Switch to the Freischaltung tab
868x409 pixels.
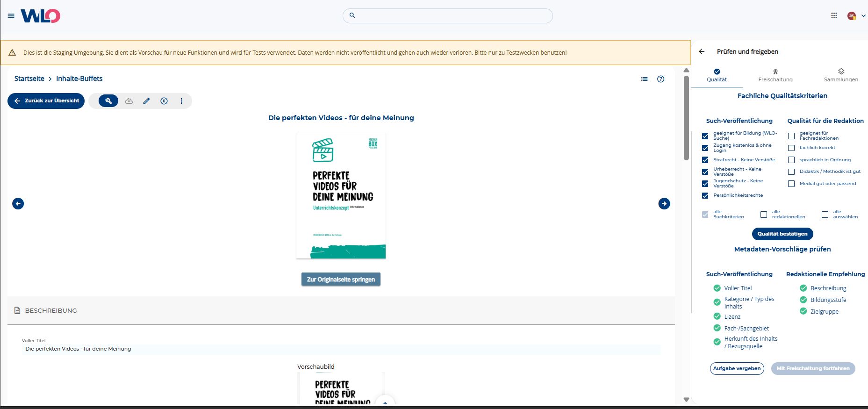(x=775, y=75)
